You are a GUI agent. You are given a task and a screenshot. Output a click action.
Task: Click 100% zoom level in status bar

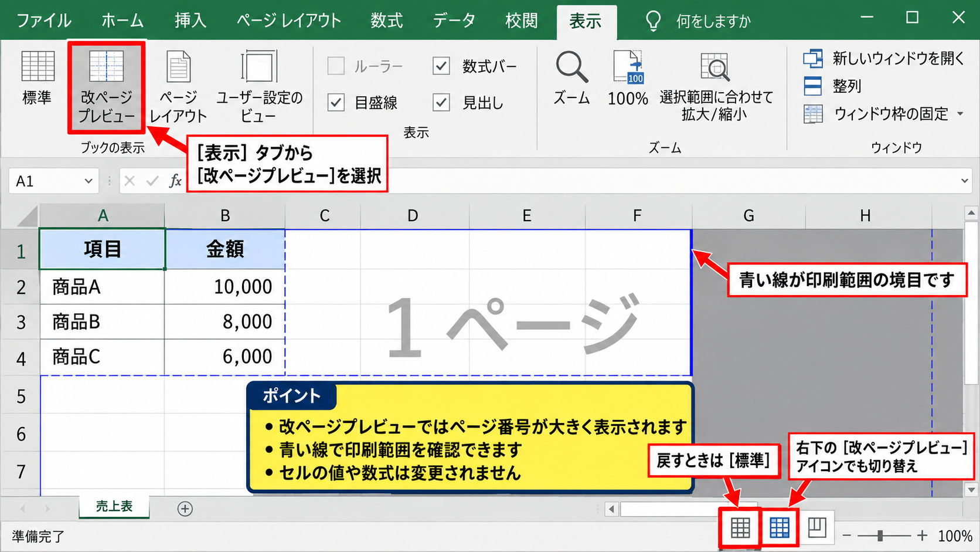955,536
